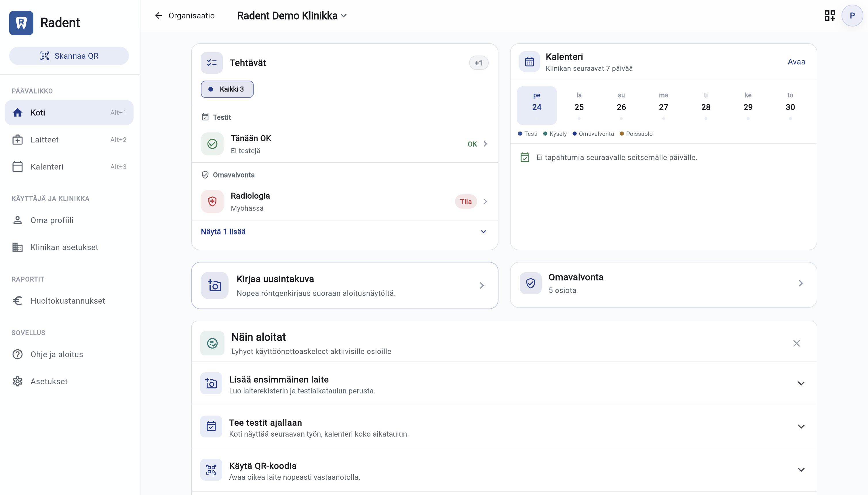Screen dimensions: 868x495
Task: Click the Organisaatio back link text
Action: pos(191,16)
